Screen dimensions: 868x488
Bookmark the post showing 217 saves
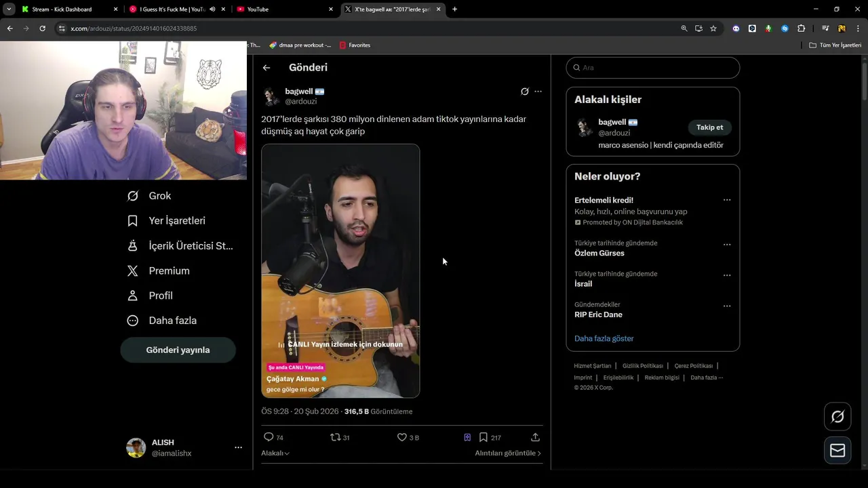[484, 437]
